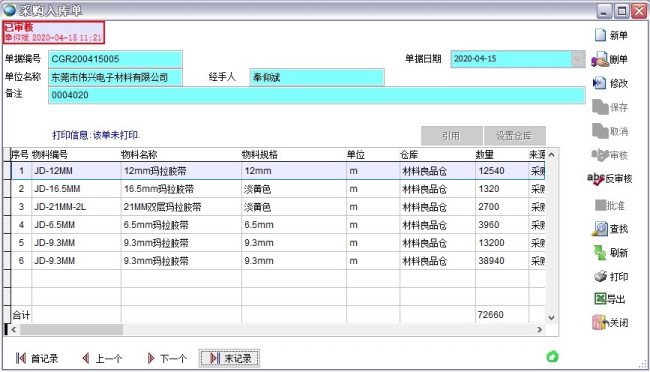Click the table's scroll down arrow
Viewport: 650px width, 372px height.
(551, 318)
